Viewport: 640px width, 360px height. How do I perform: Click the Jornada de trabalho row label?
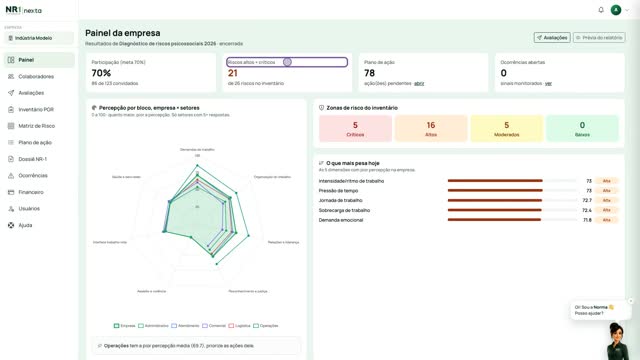[x=340, y=200]
